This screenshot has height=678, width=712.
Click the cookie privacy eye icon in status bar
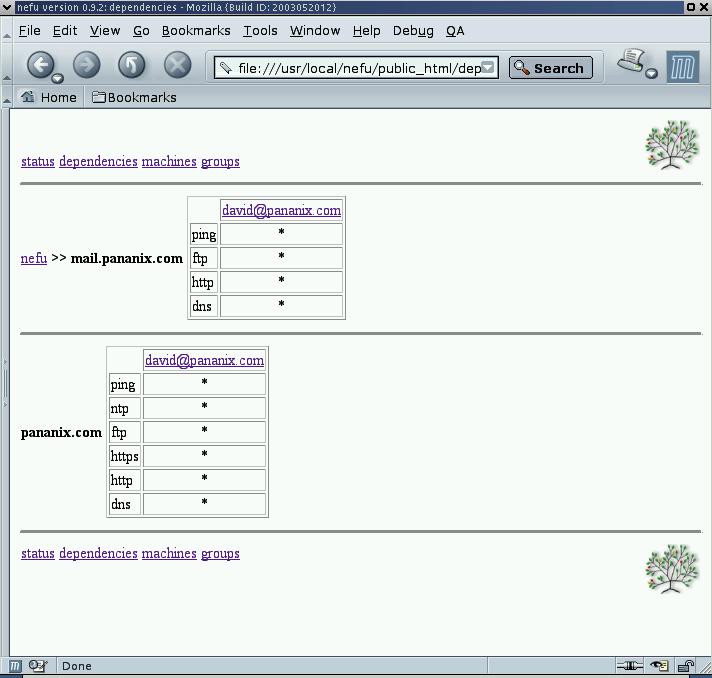point(659,666)
